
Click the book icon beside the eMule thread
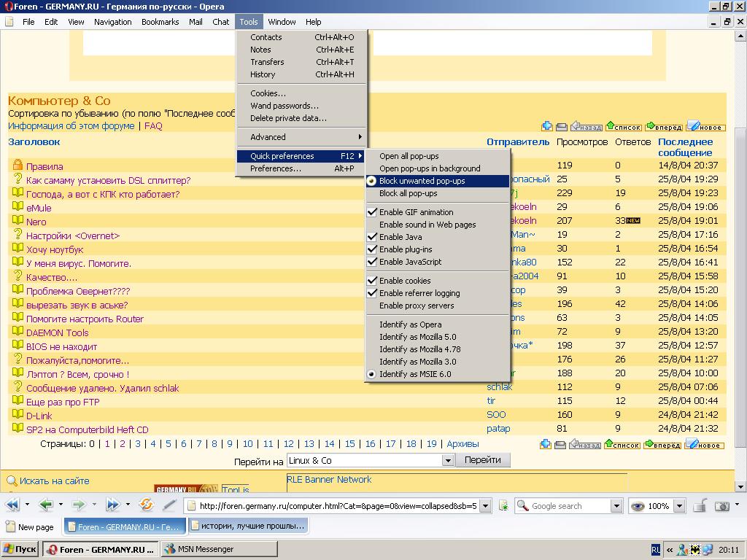pos(18,206)
